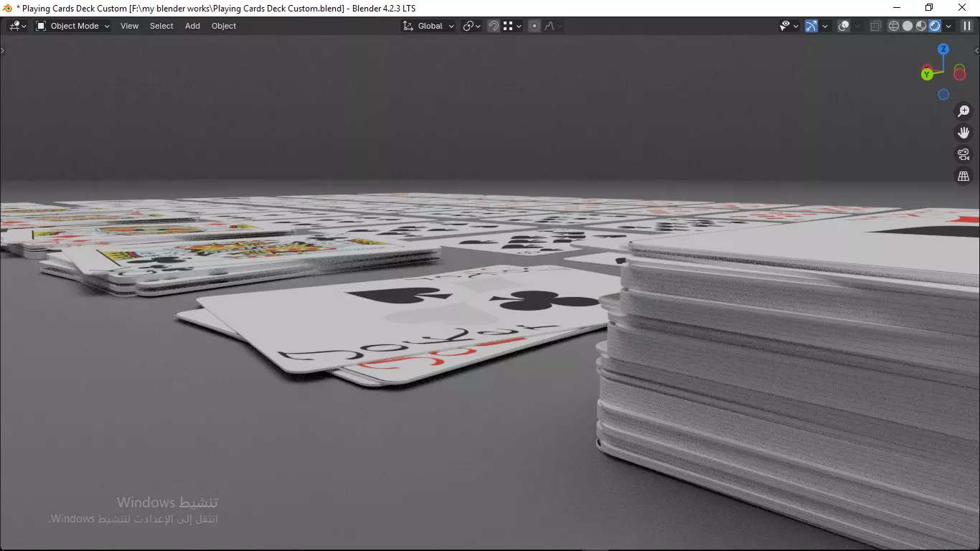
Task: Toggle show gizmos button
Action: (x=811, y=26)
